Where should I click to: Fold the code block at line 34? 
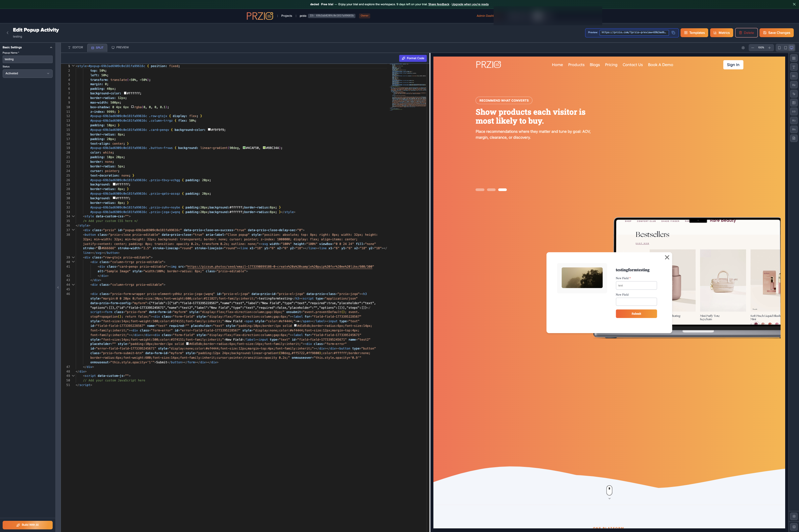click(73, 216)
